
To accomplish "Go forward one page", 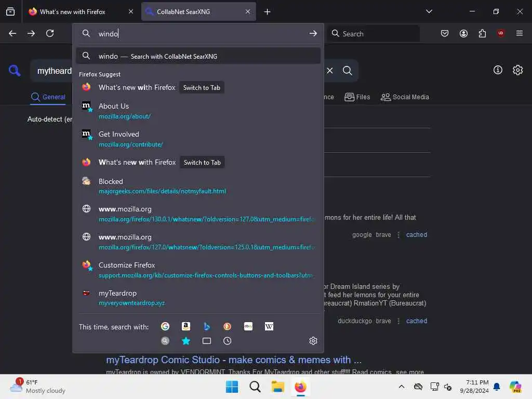I will (x=31, y=33).
